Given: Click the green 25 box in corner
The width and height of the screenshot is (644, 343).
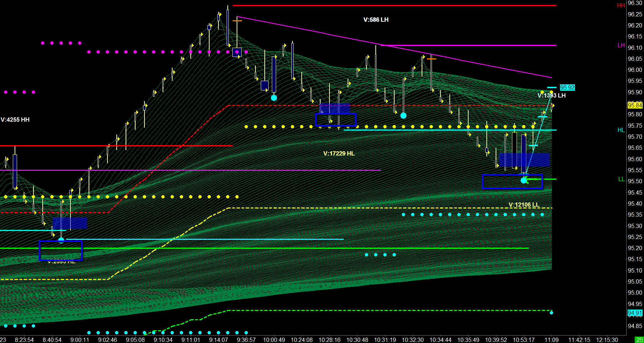Looking at the screenshot, I should (x=640, y=340).
